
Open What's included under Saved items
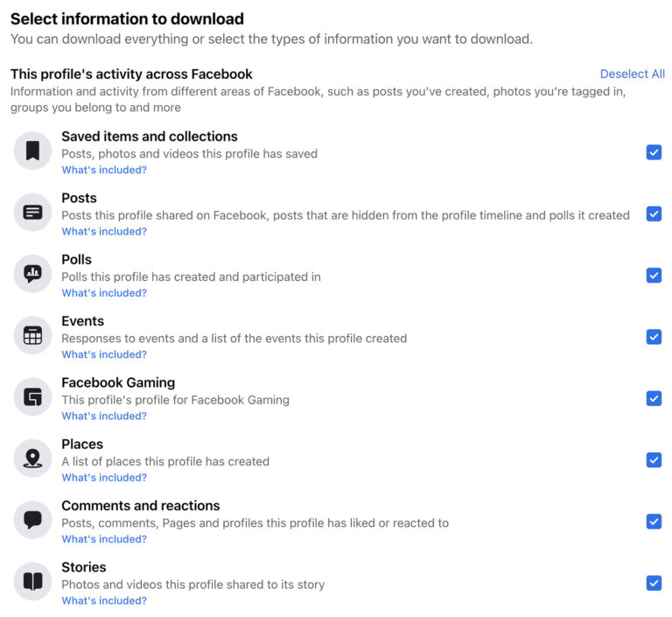coord(104,170)
